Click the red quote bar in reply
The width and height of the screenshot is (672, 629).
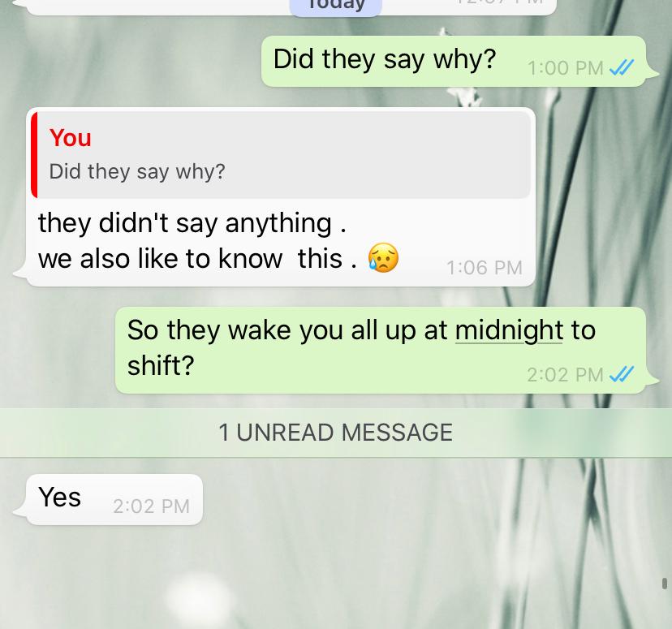(34, 155)
